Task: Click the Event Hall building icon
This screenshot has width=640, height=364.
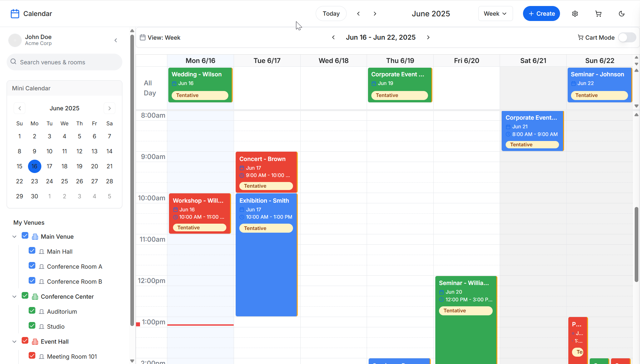Action: pos(35,342)
